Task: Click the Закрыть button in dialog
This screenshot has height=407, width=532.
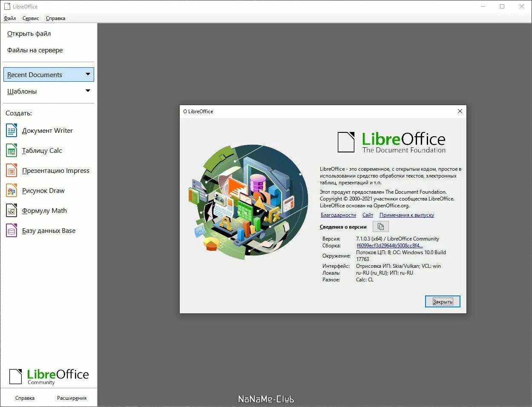Action: (443, 301)
